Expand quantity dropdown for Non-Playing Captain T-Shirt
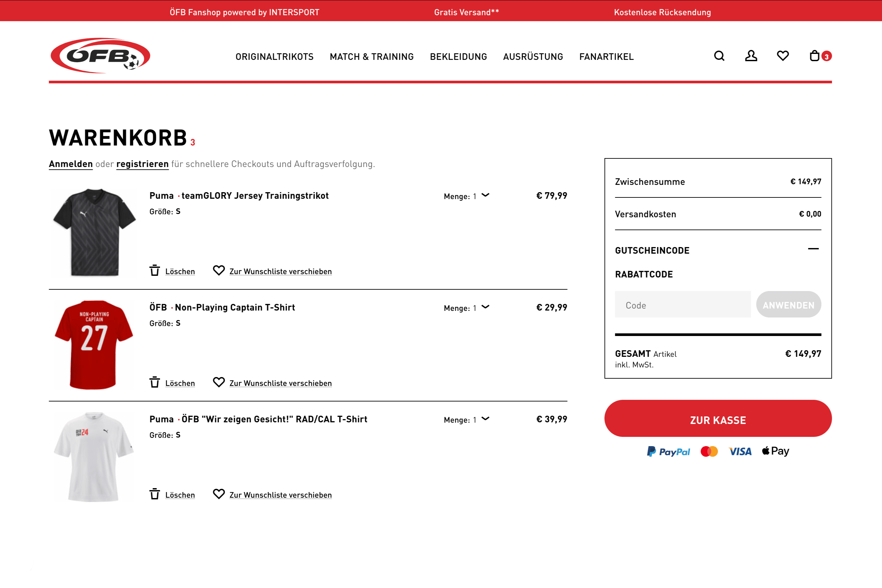 pos(485,307)
